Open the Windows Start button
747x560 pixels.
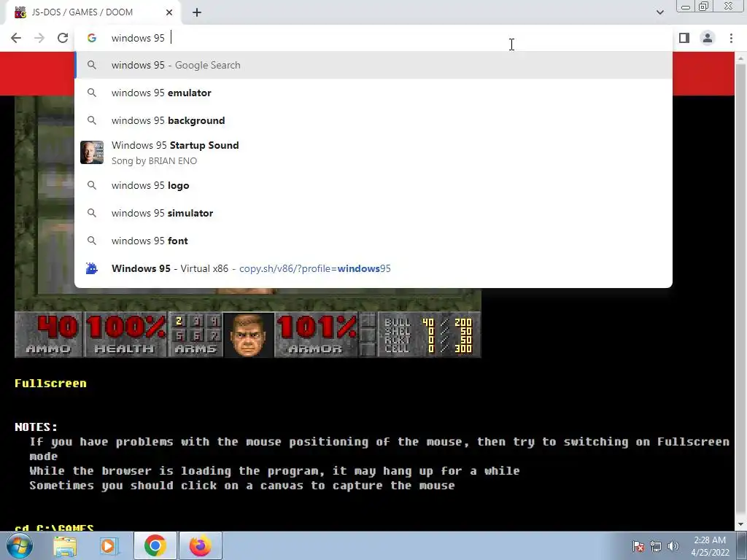pyautogui.click(x=18, y=545)
